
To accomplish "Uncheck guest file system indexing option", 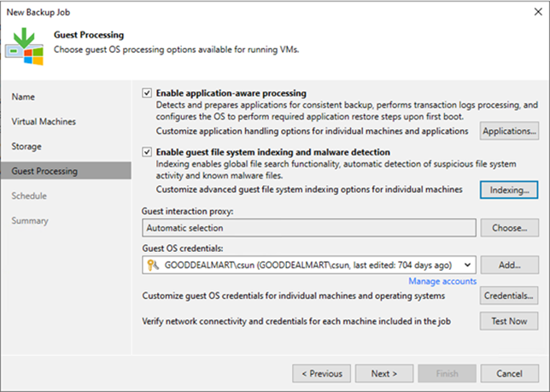I will 148,152.
